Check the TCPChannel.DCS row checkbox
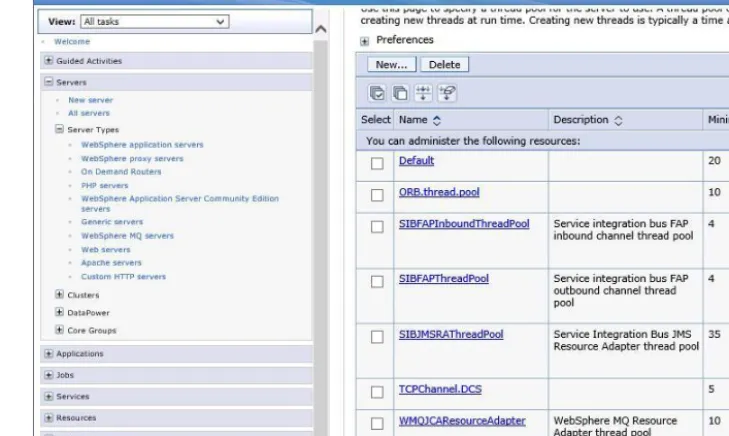This screenshot has height=436, width=729. pyautogui.click(x=377, y=392)
